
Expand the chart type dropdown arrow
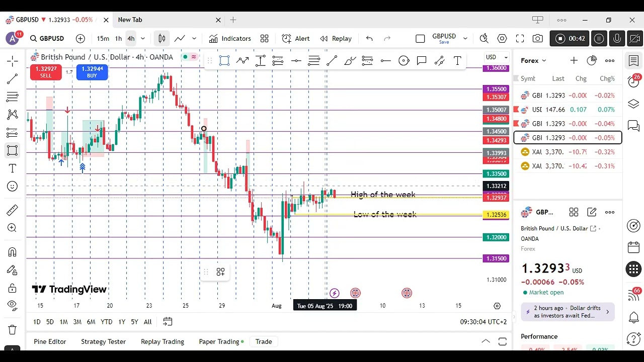(194, 39)
